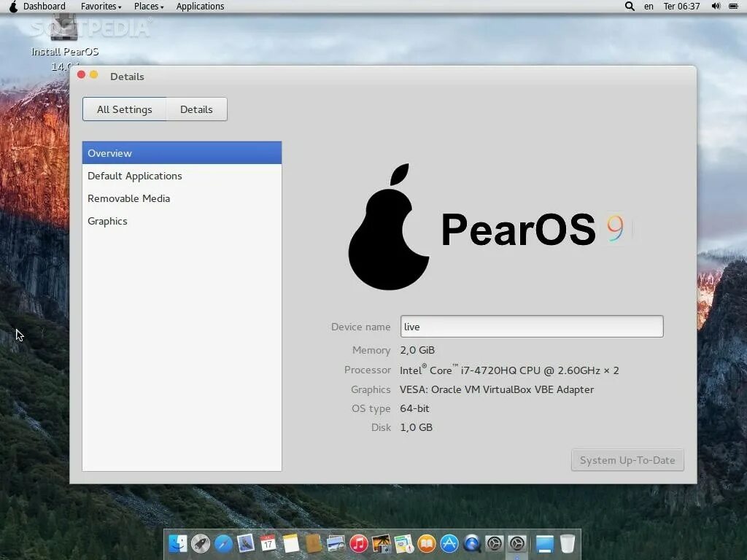Open Safari from the dock
747x560 pixels.
click(222, 543)
